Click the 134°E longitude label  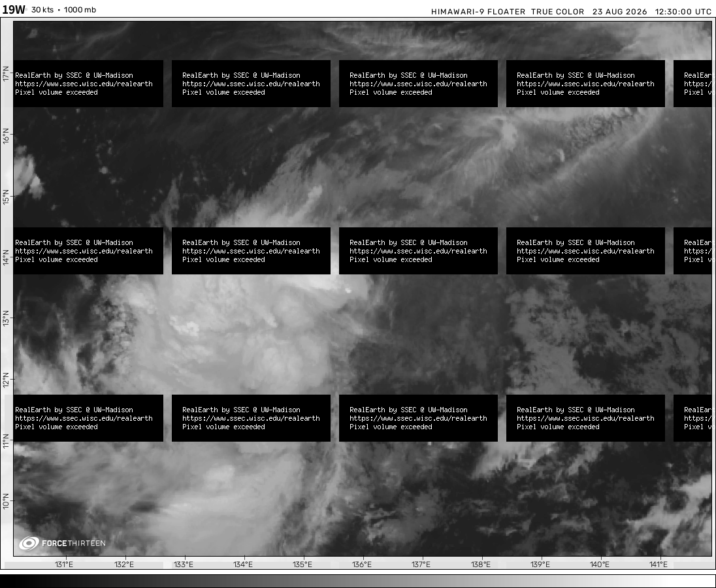click(x=243, y=564)
